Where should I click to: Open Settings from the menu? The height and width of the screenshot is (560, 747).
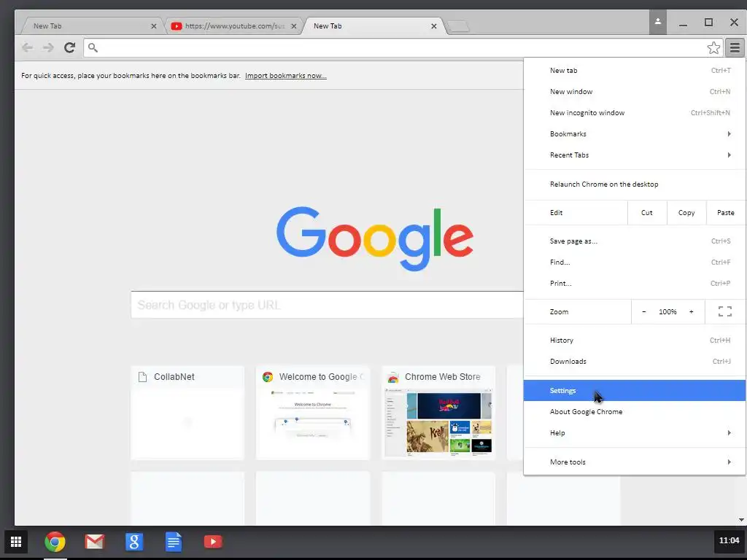pyautogui.click(x=635, y=391)
